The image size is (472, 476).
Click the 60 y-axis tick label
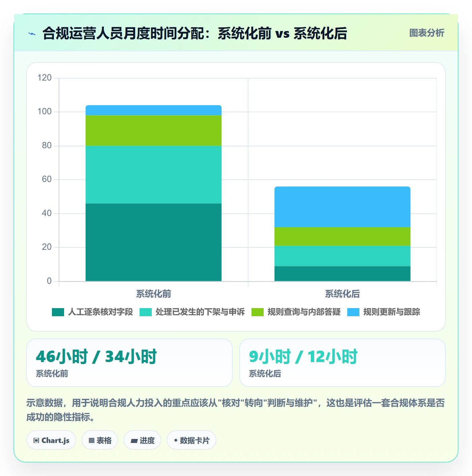click(x=47, y=179)
